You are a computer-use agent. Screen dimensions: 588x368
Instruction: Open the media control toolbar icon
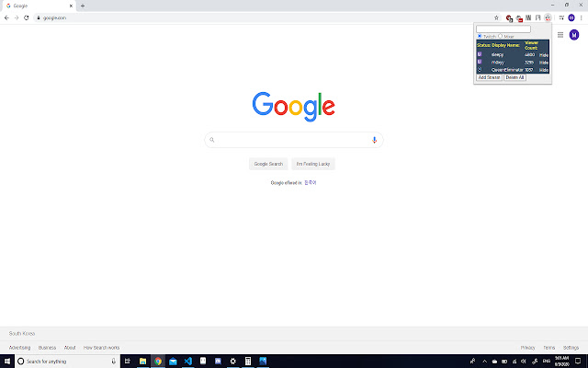coord(561,17)
